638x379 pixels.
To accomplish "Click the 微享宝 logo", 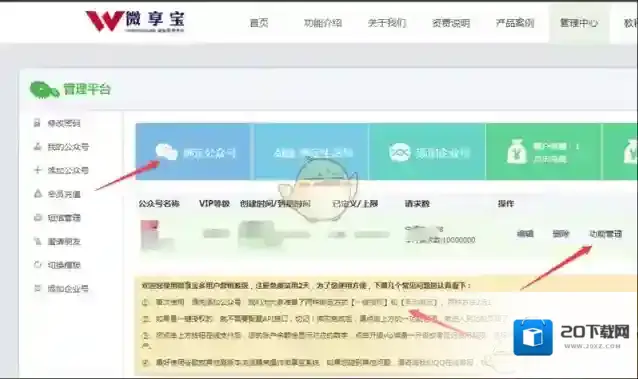I will pyautogui.click(x=135, y=21).
